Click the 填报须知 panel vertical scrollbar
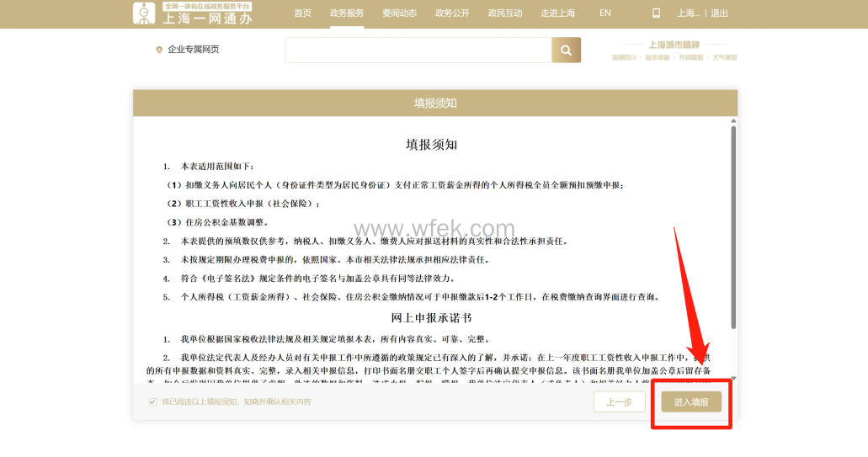The height and width of the screenshot is (457, 868). 733,227
